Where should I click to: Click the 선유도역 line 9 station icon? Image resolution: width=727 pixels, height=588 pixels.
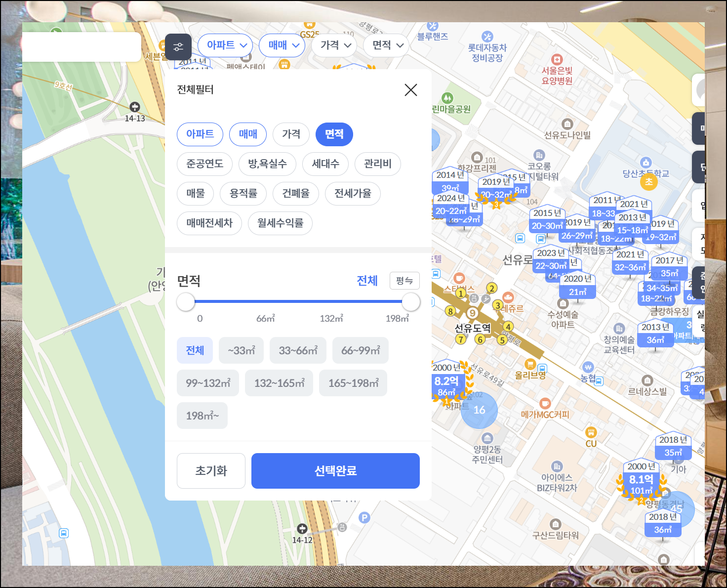(x=473, y=313)
